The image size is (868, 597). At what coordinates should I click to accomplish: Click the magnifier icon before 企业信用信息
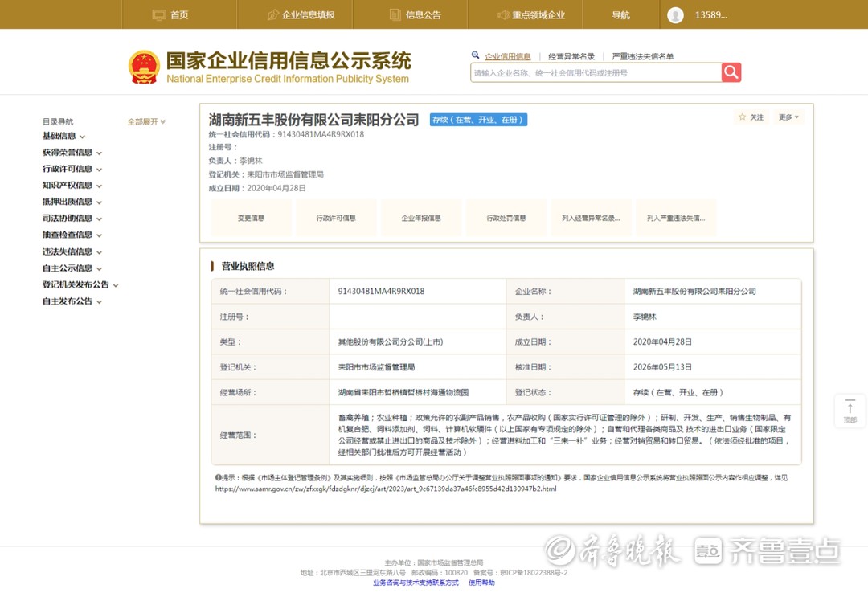475,55
